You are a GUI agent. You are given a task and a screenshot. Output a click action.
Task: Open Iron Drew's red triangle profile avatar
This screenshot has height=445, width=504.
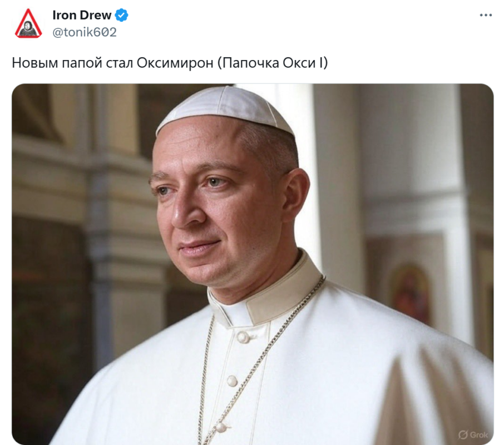pyautogui.click(x=28, y=23)
